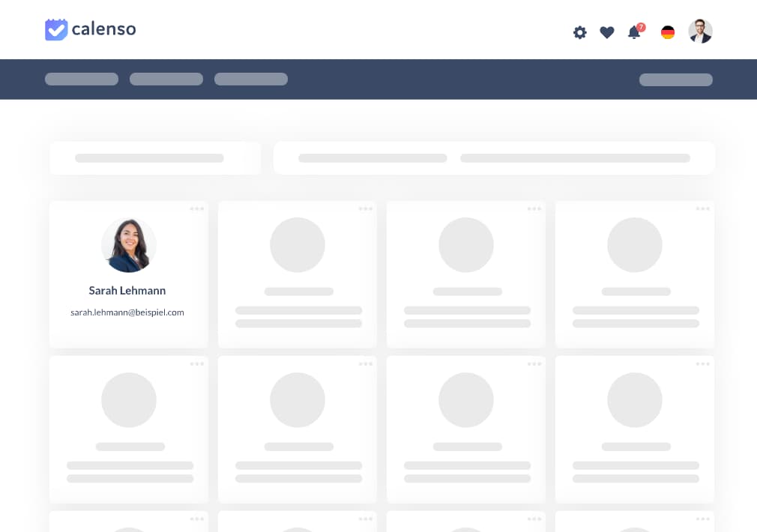This screenshot has width=757, height=532.
Task: Click Sarah Lehmann's name
Action: pos(127,291)
